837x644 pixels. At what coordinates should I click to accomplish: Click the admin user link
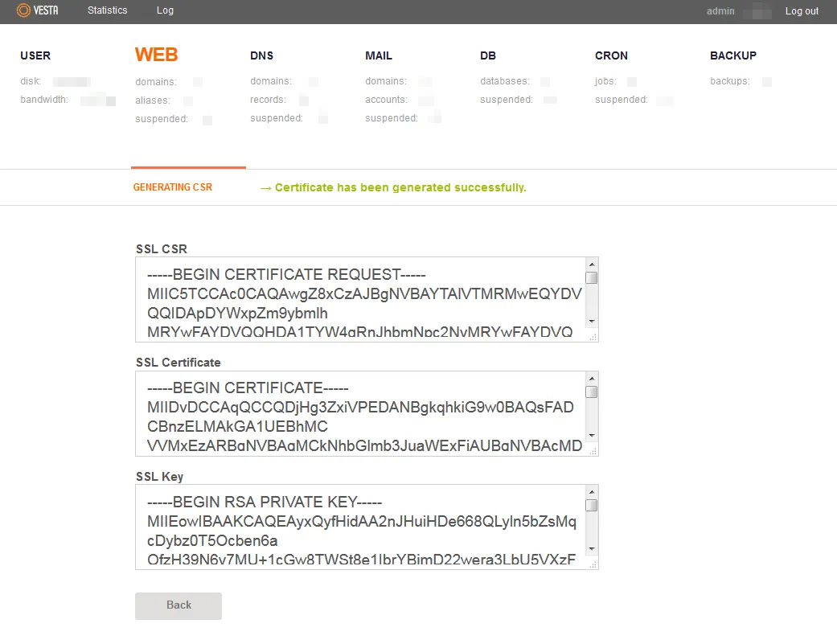(720, 10)
